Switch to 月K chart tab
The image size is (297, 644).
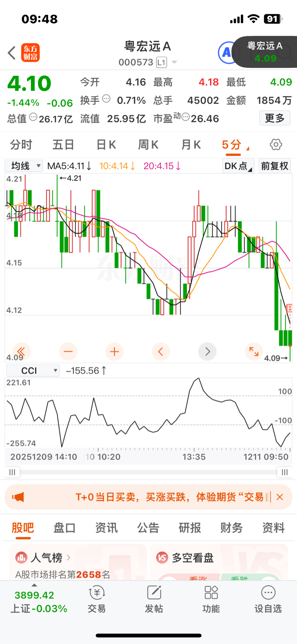click(x=191, y=145)
